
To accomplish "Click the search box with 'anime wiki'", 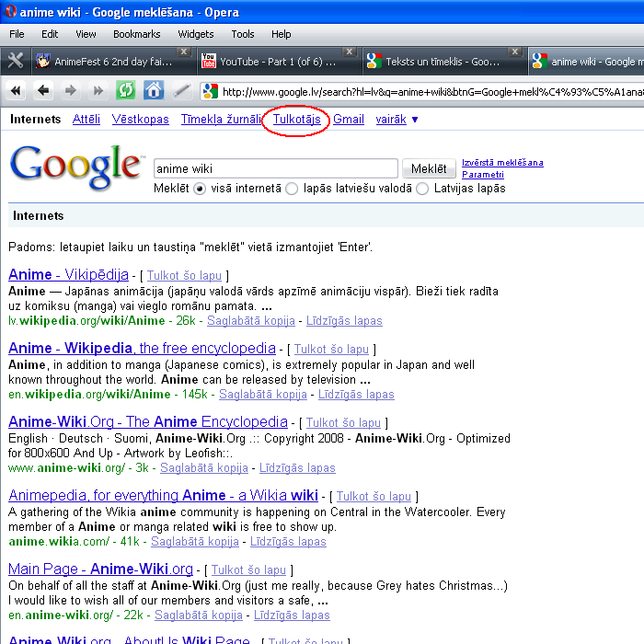I will tap(276, 168).
